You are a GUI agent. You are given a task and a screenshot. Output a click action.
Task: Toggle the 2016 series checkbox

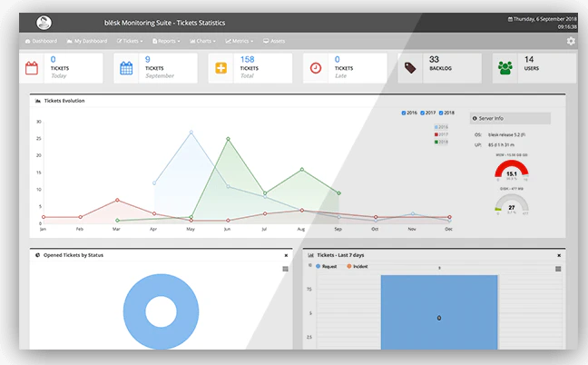404,113
